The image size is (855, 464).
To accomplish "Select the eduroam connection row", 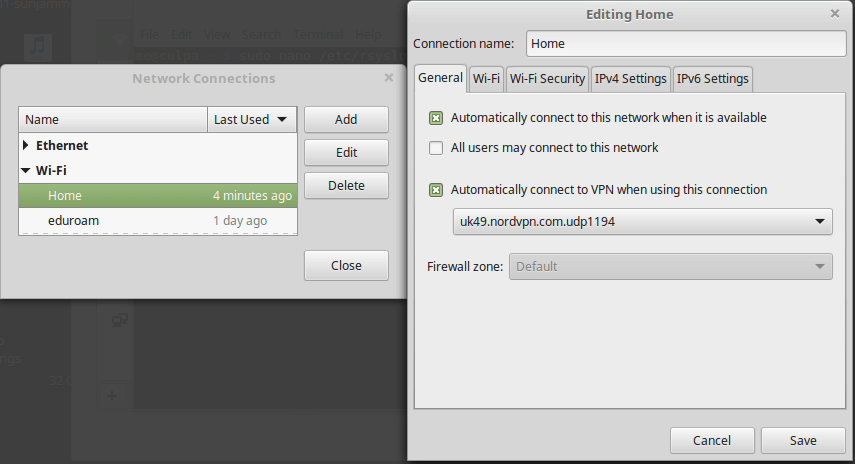I will [158, 221].
